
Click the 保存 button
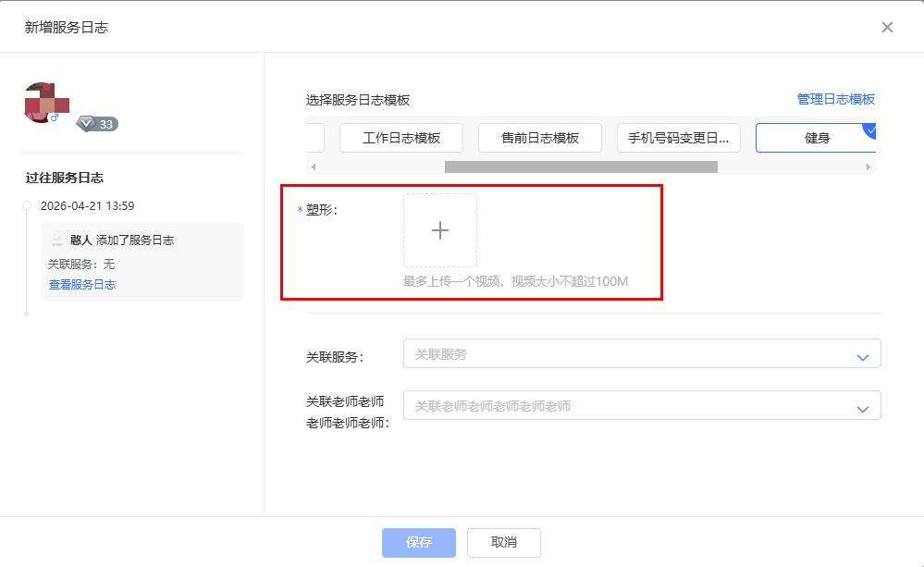pos(419,542)
